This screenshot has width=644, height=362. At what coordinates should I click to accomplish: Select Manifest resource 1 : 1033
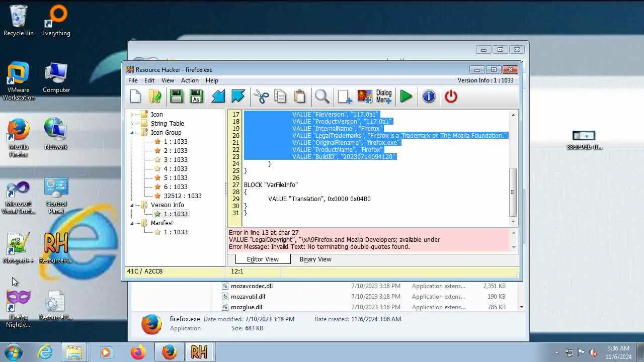(175, 232)
